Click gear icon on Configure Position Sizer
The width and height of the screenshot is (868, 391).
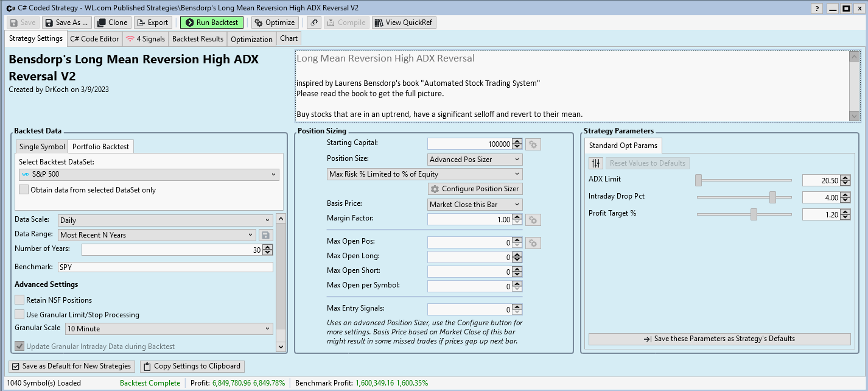click(435, 189)
